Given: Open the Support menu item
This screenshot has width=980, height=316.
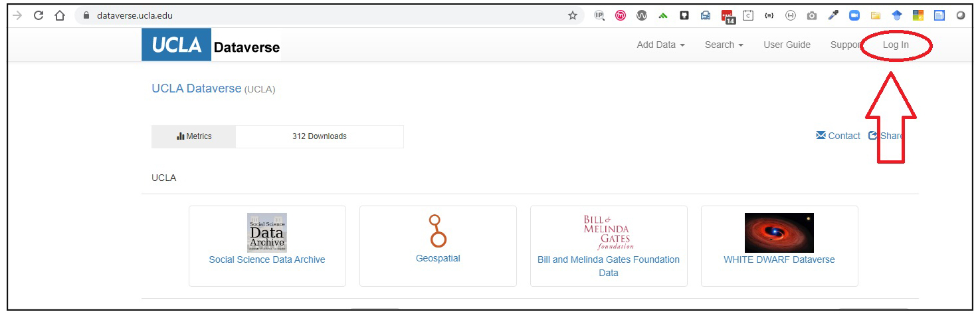Looking at the screenshot, I should pyautogui.click(x=846, y=45).
